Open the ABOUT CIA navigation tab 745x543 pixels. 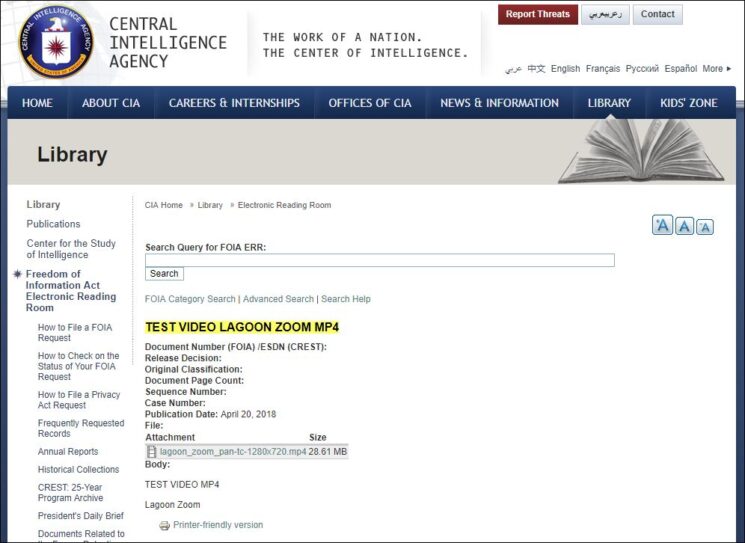[111, 103]
